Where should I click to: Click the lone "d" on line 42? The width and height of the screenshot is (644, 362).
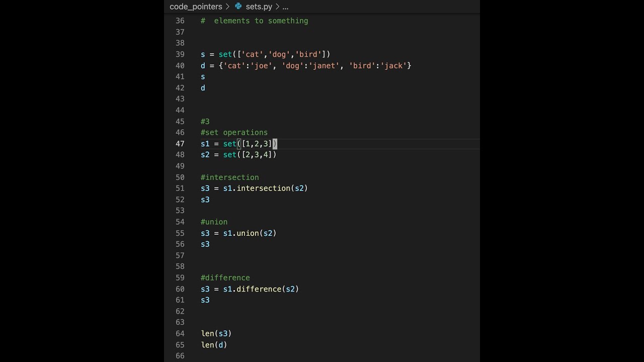(x=203, y=88)
